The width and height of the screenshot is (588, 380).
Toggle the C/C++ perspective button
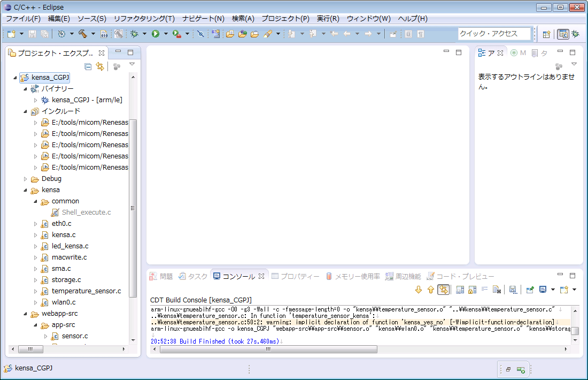[x=563, y=34]
